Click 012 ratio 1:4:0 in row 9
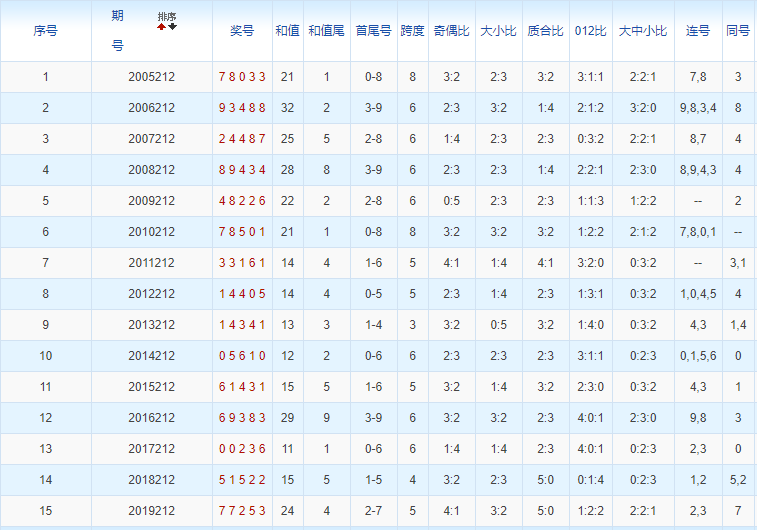The image size is (757, 530). (x=590, y=325)
